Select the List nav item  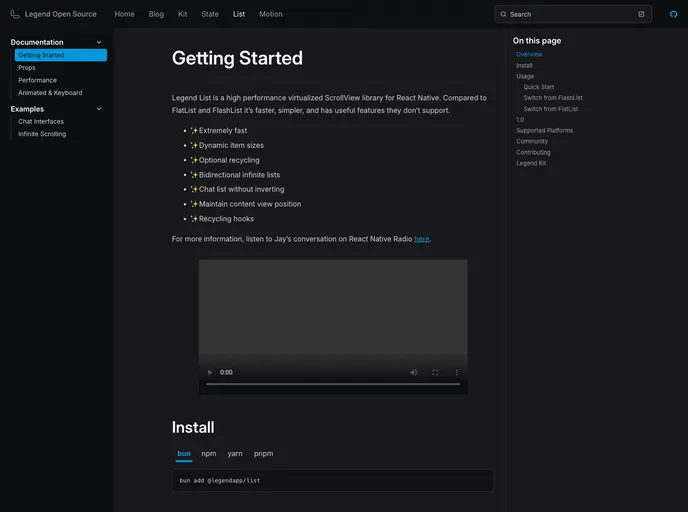[x=239, y=14]
